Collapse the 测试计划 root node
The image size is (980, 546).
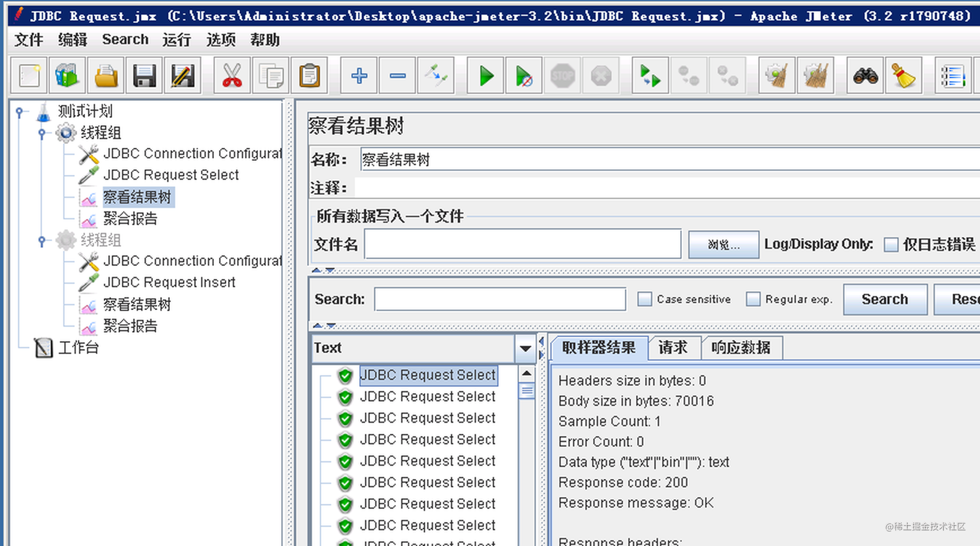click(x=20, y=111)
